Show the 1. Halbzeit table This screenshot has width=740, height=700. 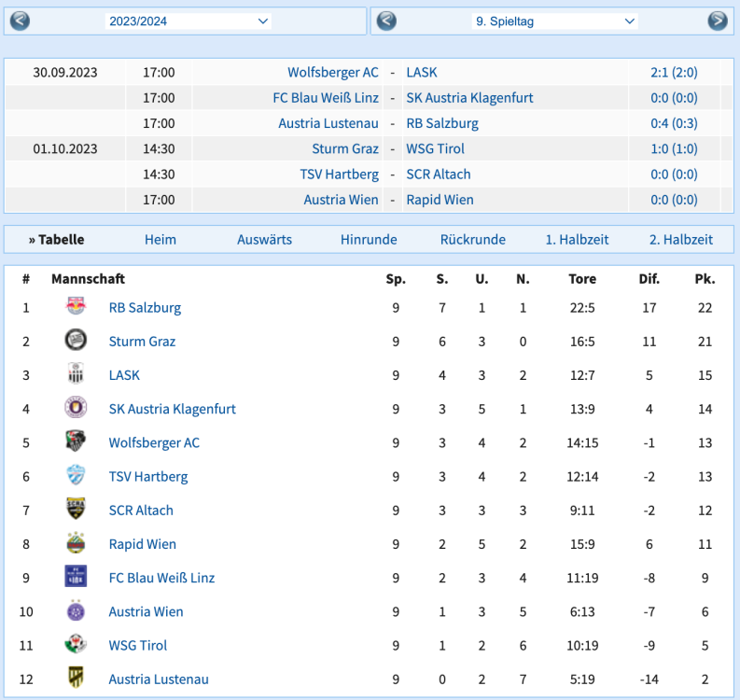[x=577, y=240]
